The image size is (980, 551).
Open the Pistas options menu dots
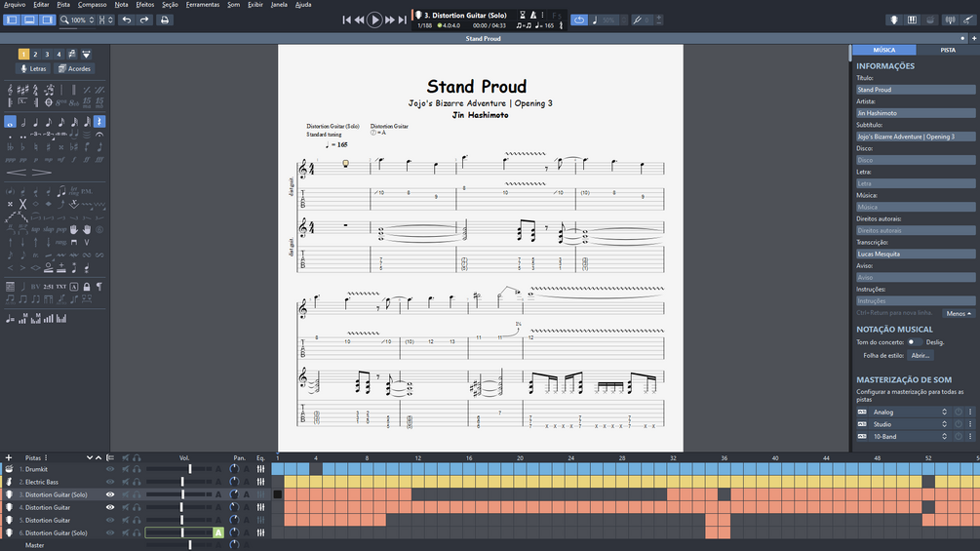(x=46, y=458)
